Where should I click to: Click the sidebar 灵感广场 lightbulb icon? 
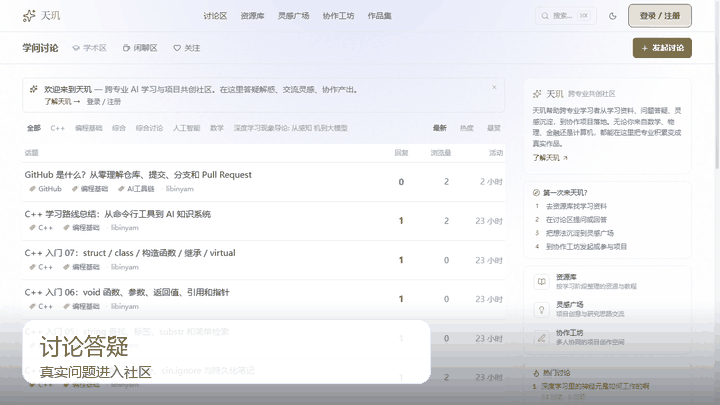pos(541,309)
